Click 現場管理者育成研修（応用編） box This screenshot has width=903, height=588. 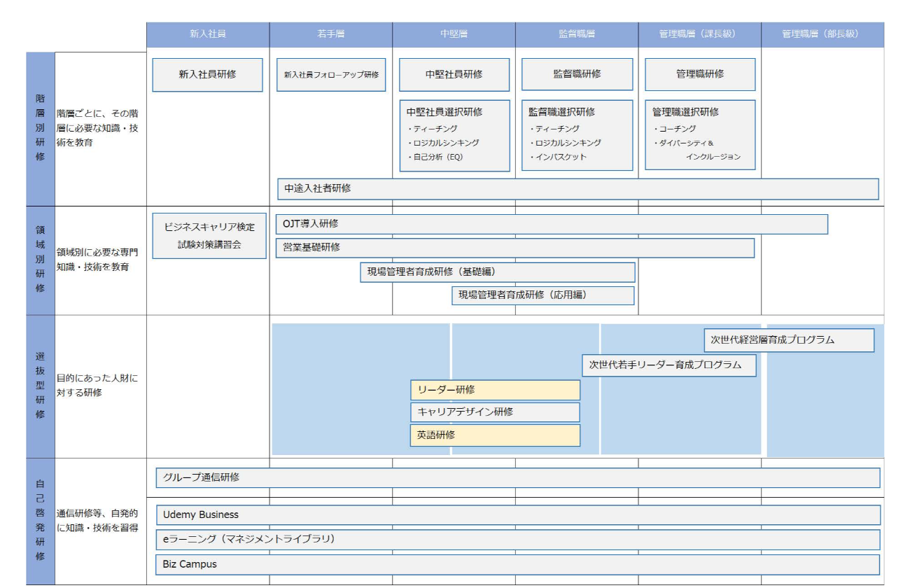pyautogui.click(x=542, y=295)
